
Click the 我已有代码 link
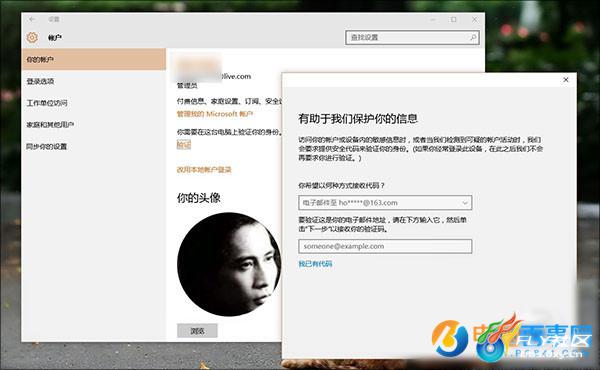(315, 264)
